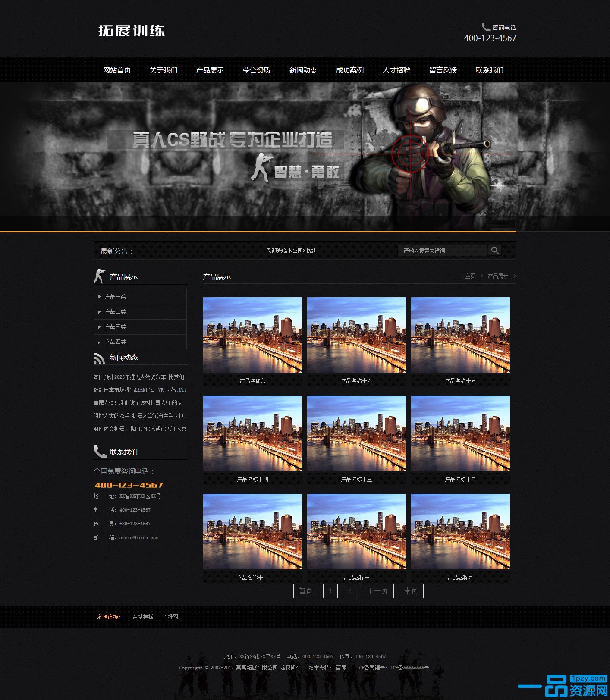The height and width of the screenshot is (700, 610).
Task: Open news 解放人类的双手 机器人尝试自主学习
Action: click(139, 416)
